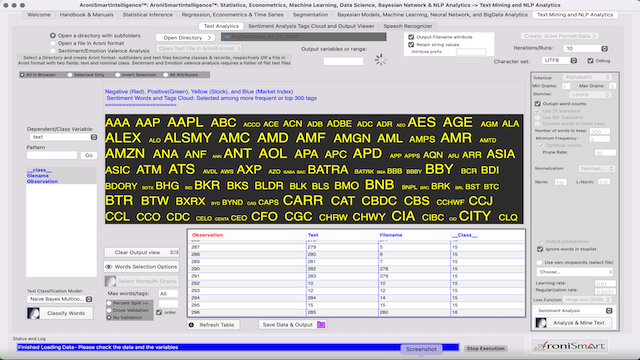Select 'Open a directory with subfolders' radio

point(53,36)
